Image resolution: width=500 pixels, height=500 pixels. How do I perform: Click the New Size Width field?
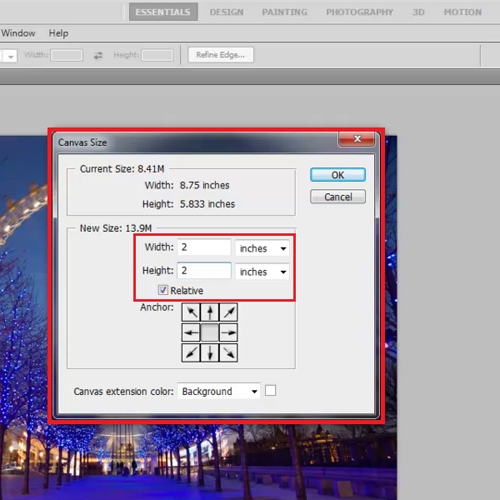204,247
